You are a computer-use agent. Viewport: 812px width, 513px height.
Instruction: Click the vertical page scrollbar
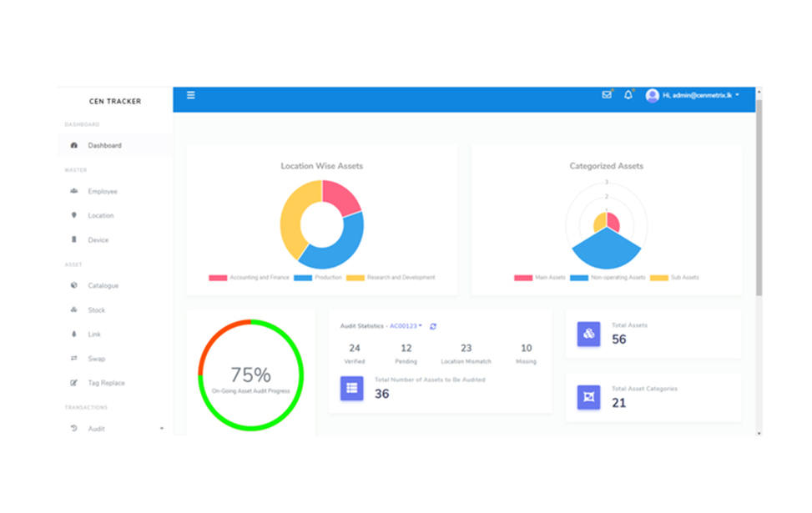tap(759, 200)
